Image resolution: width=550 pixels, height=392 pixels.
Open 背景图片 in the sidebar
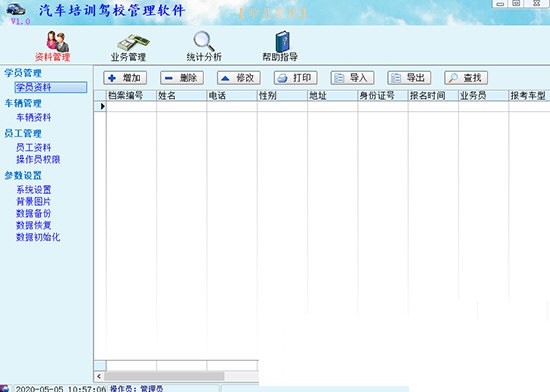[x=34, y=202]
